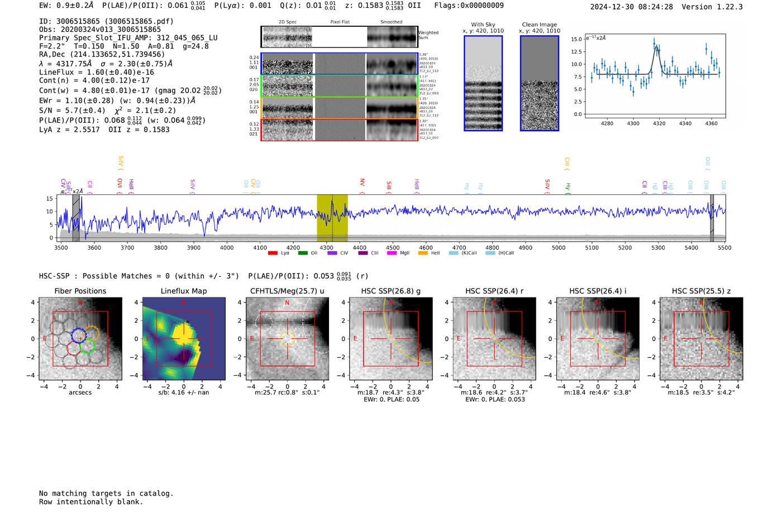The height and width of the screenshot is (532, 782).
Task: Open the HSC SSP(26.8) g cutout
Action: click(x=391, y=338)
